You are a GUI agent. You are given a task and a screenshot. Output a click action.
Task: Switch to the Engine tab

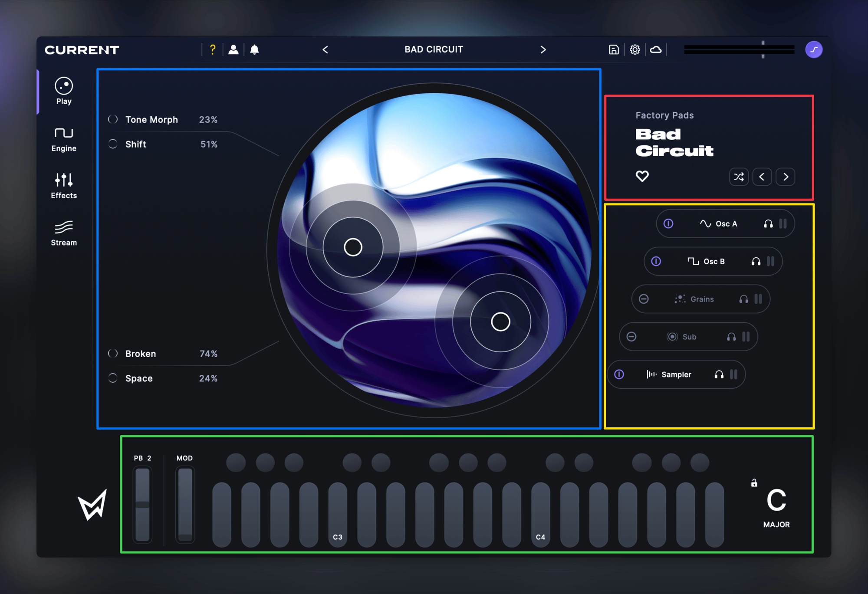pyautogui.click(x=64, y=140)
